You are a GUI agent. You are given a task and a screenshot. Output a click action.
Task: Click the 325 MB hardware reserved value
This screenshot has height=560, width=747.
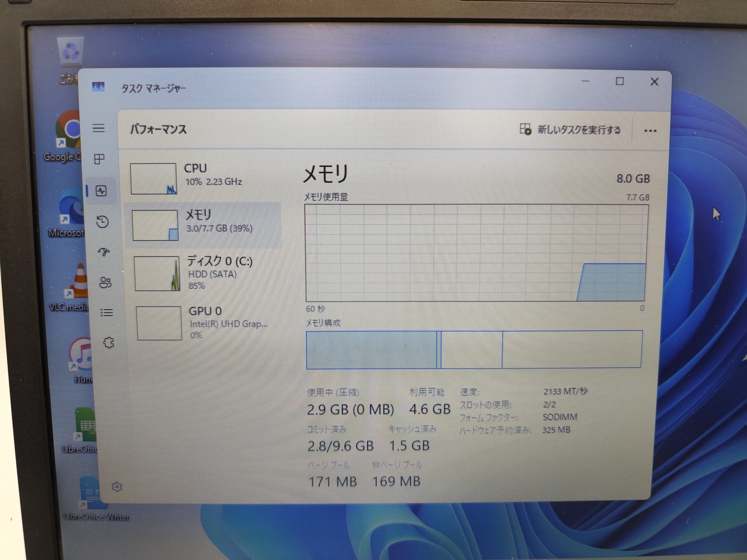point(556,430)
